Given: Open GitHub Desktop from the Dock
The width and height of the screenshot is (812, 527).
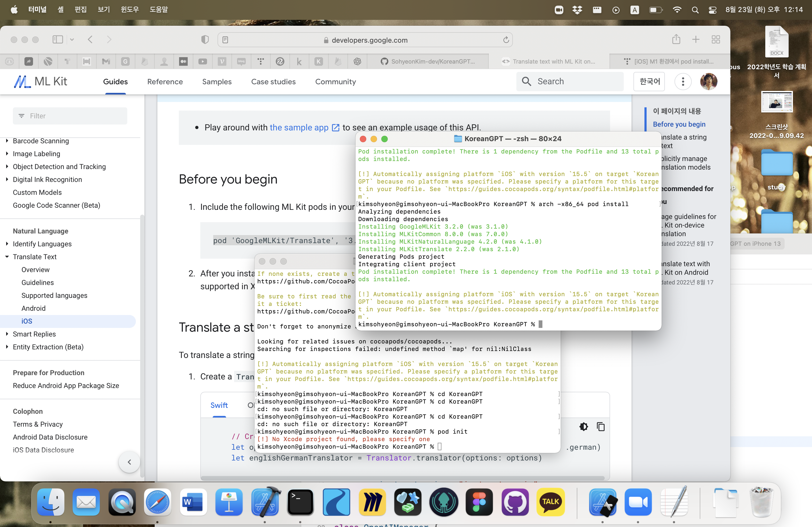Looking at the screenshot, I should coord(515,502).
